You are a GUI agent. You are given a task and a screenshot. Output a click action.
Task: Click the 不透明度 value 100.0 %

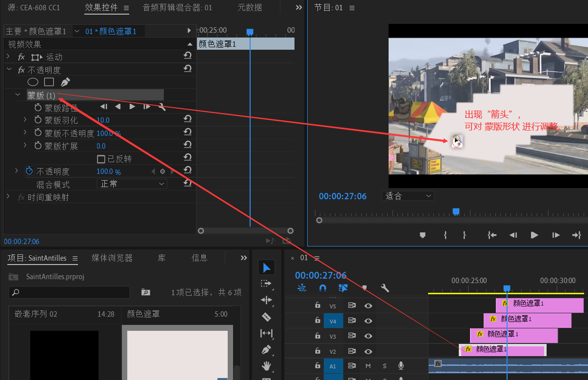109,171
